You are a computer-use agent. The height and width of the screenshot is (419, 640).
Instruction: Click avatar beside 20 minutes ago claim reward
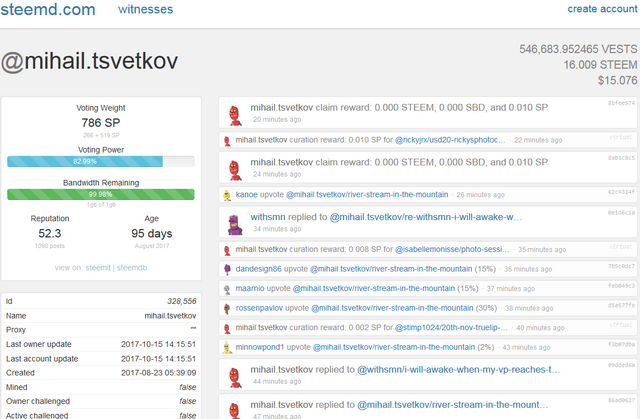click(235, 115)
